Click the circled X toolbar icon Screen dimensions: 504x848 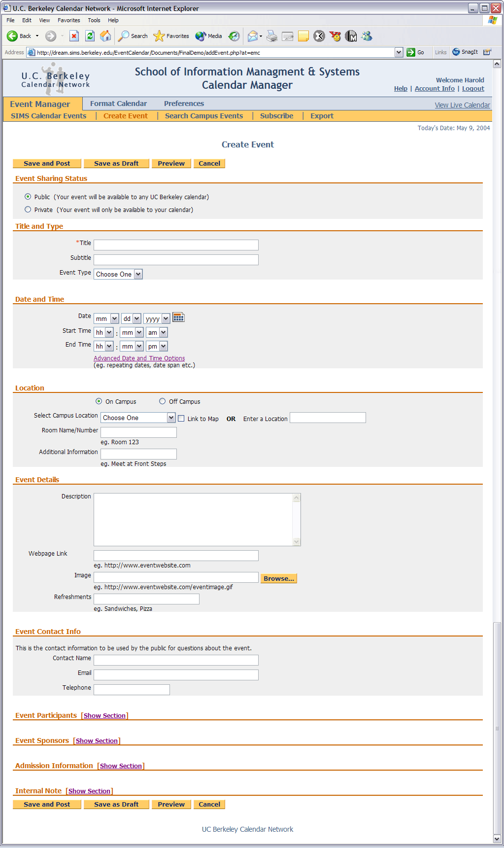click(x=319, y=36)
